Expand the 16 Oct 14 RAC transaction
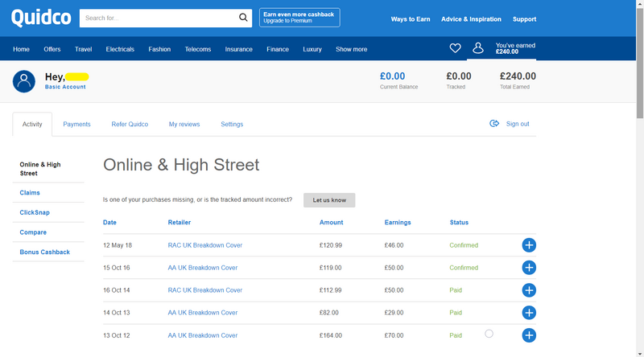The width and height of the screenshot is (644, 357). coord(529,290)
